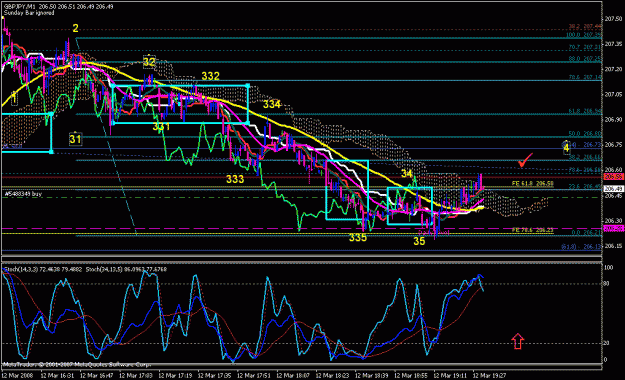Image resolution: width=625 pixels, height=380 pixels.
Task: Click the '12 Mar 16:47' time label
Action: pyautogui.click(x=96, y=376)
